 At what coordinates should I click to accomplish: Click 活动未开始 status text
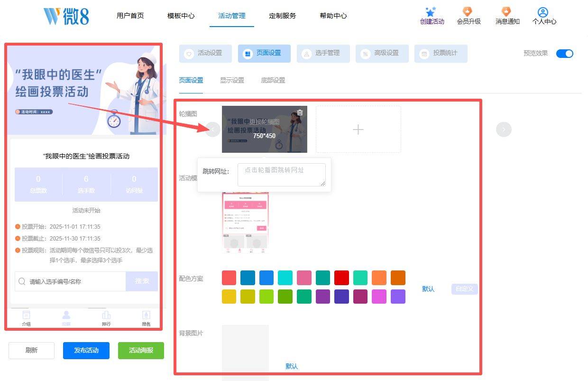[x=86, y=210]
